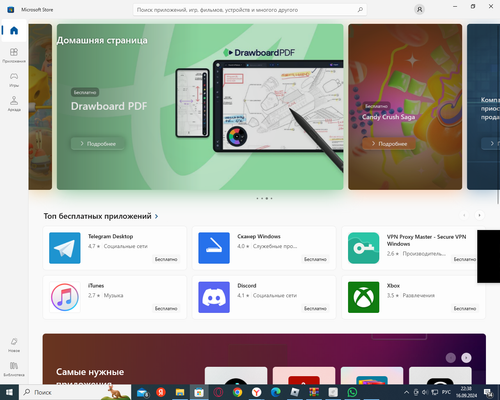Open the Discord app card
The image size is (500, 400).
(x=264, y=297)
